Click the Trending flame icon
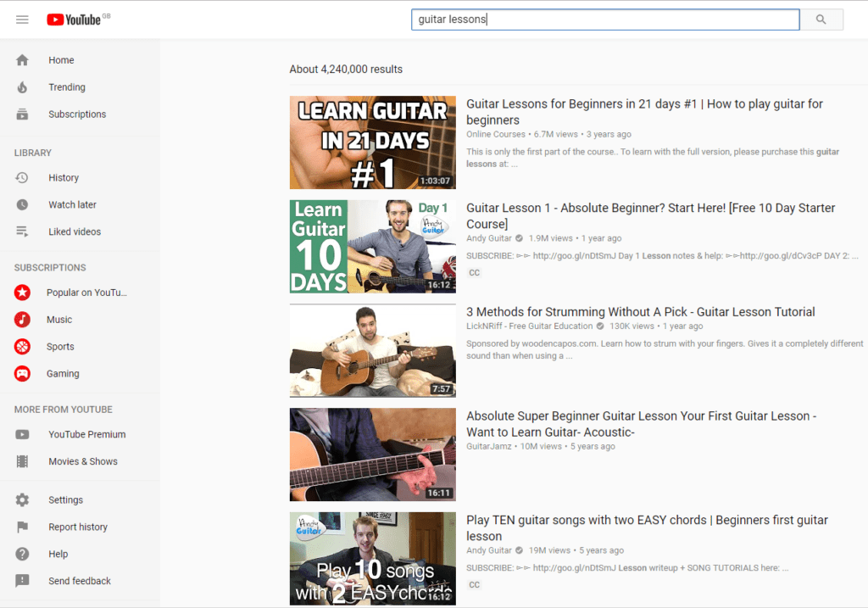Screen dimensions: 868x608 point(22,87)
